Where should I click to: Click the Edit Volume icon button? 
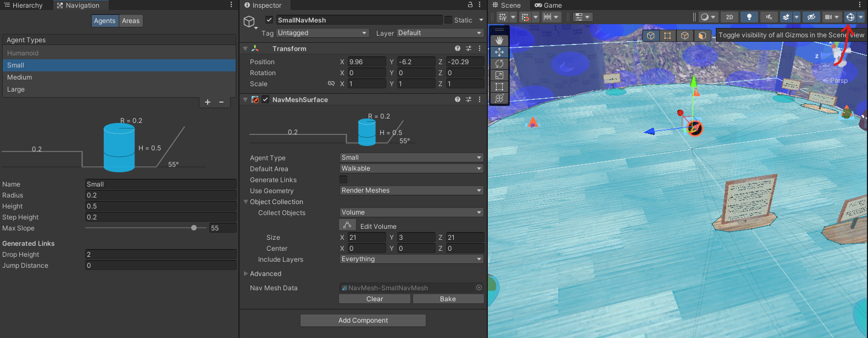point(347,226)
